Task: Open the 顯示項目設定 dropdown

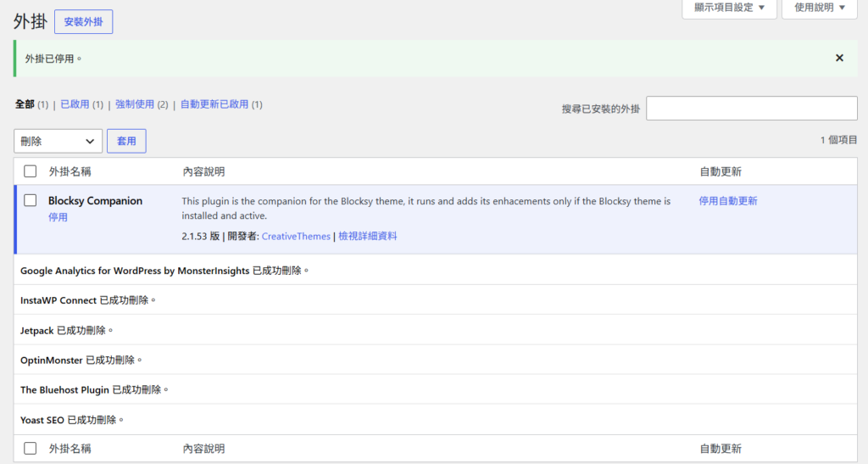Action: (x=729, y=8)
